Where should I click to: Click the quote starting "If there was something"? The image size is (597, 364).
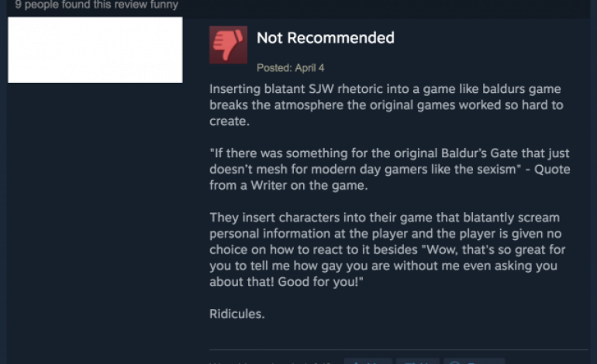(x=389, y=170)
